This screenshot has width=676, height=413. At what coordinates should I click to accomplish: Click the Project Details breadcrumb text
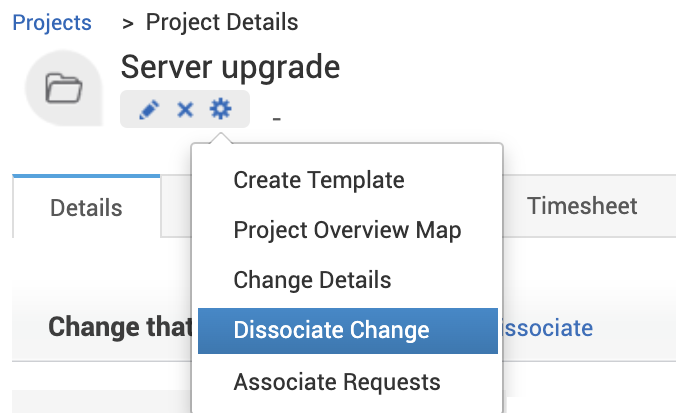coord(222,22)
